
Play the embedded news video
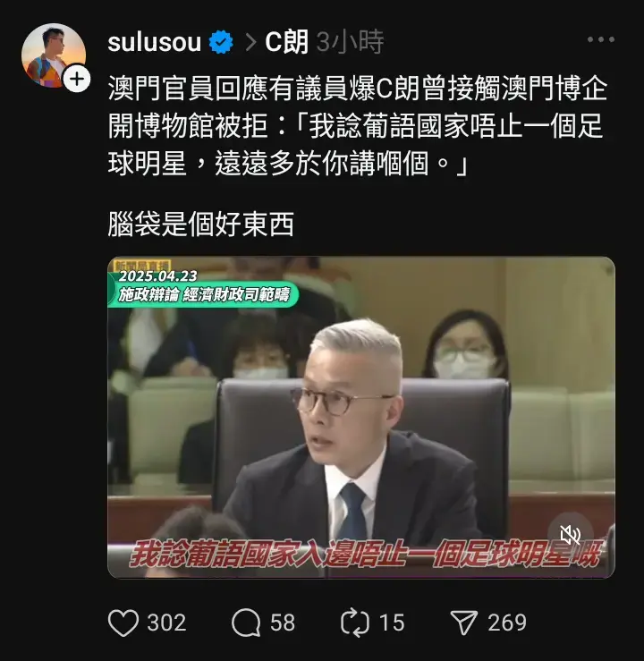pyautogui.click(x=361, y=418)
